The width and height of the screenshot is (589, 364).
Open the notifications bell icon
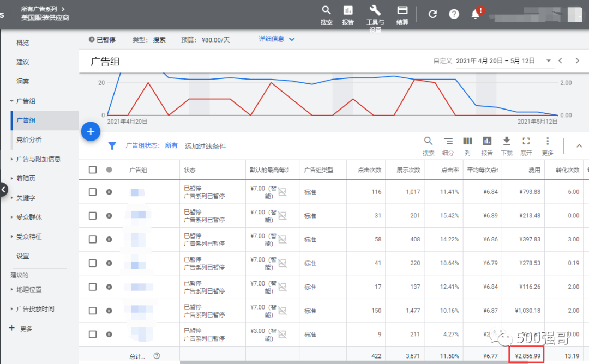475,14
